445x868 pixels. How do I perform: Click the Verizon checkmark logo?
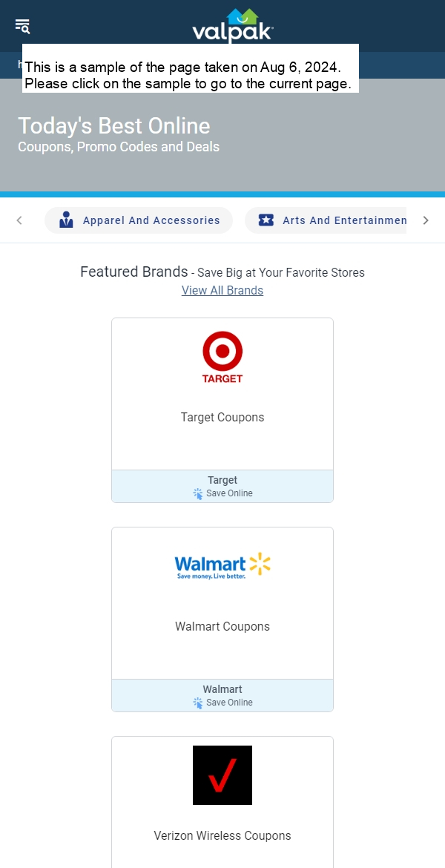click(222, 775)
